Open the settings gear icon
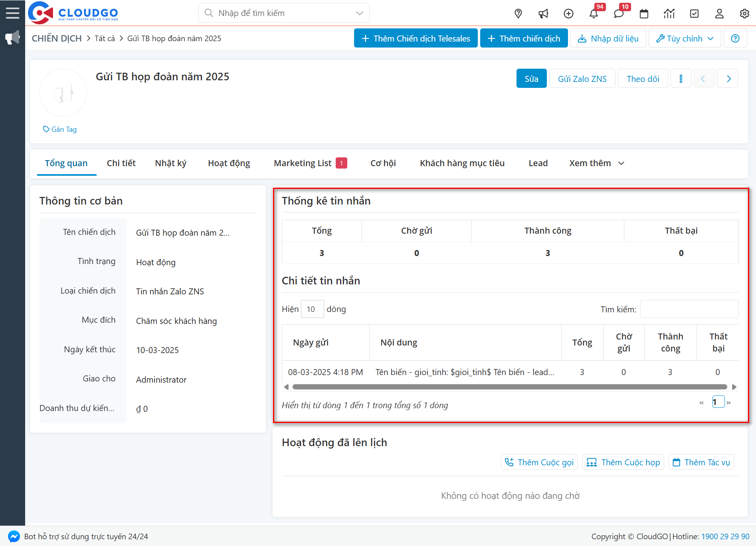The image size is (756, 546). (x=744, y=13)
